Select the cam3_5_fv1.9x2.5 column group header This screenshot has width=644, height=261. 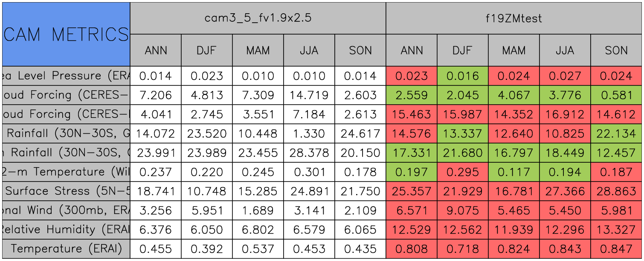tap(258, 18)
